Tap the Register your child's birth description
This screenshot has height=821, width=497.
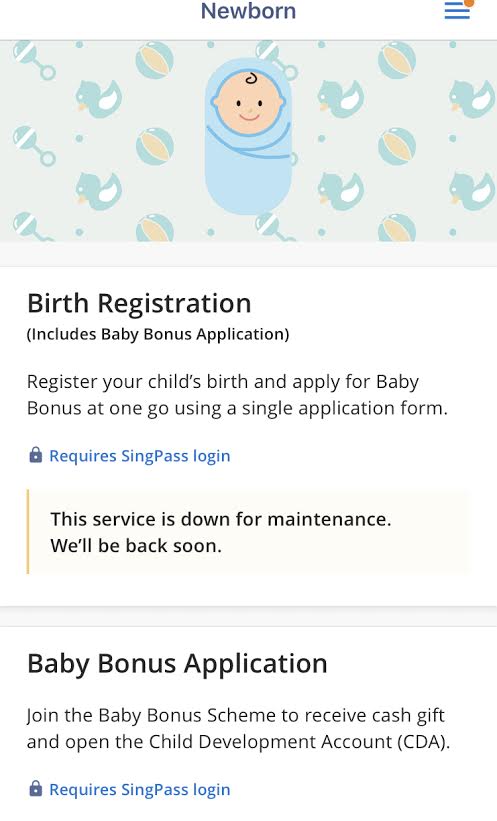pos(237,395)
